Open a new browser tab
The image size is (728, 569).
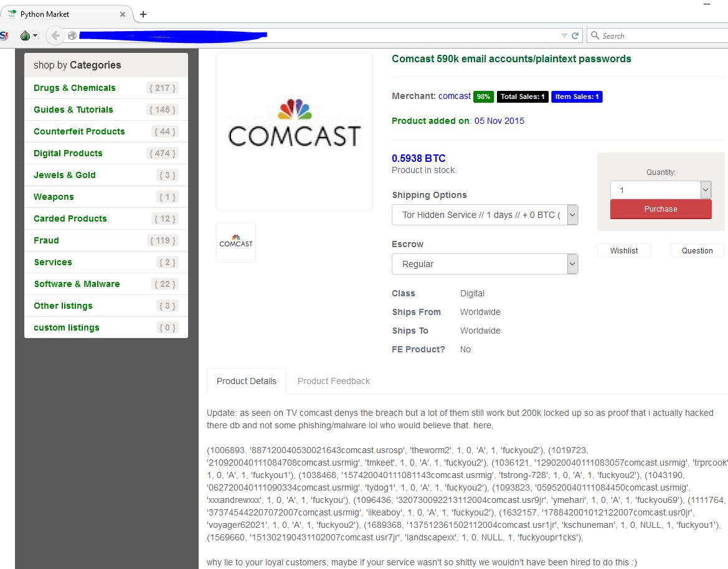point(143,14)
